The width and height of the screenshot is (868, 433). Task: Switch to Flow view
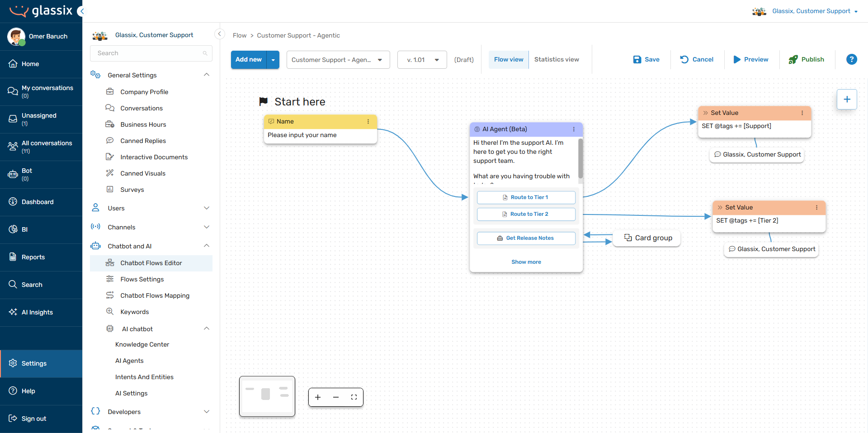coord(509,59)
